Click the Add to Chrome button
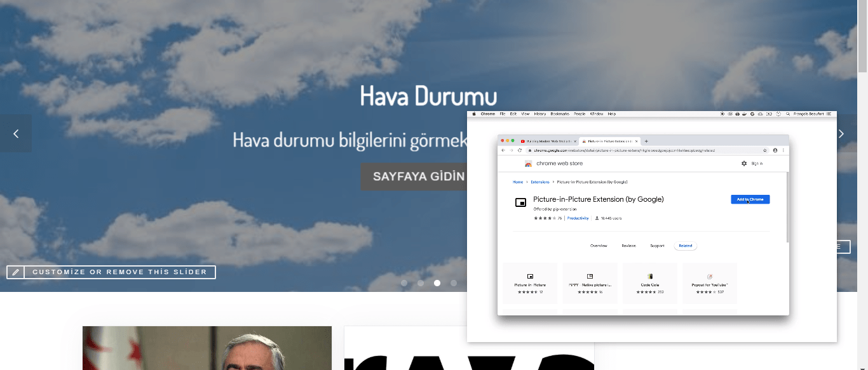Viewport: 868px width, 370px height. 750,199
